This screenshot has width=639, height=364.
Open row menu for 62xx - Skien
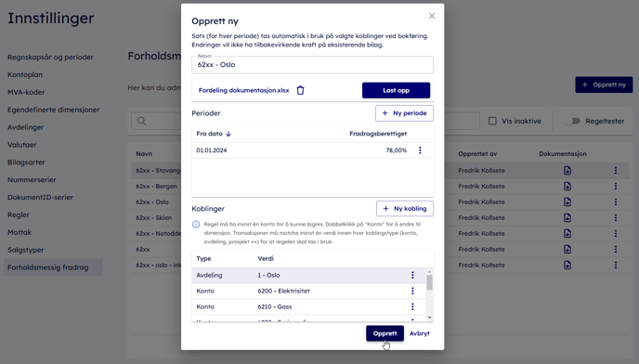pyautogui.click(x=616, y=217)
